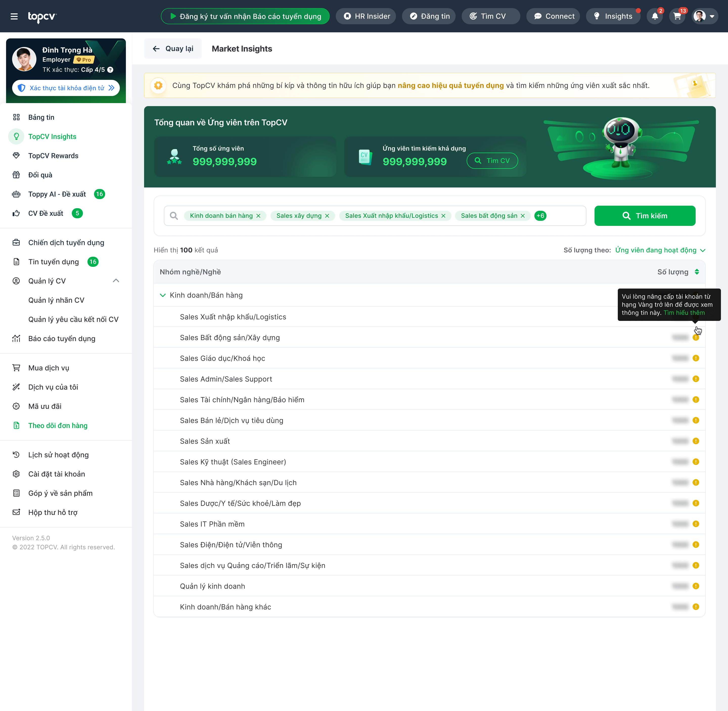Click the Quay lại back button
Image resolution: width=728 pixels, height=711 pixels.
point(173,49)
